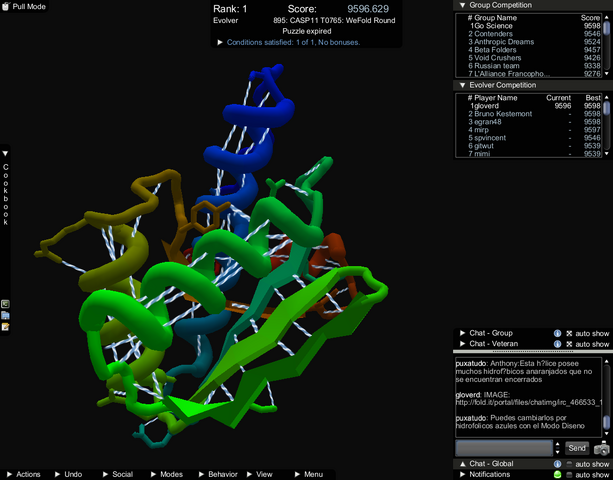
Task: Open the notepad with pencil icon in the Cookbook sidebar
Action: pos(5,326)
